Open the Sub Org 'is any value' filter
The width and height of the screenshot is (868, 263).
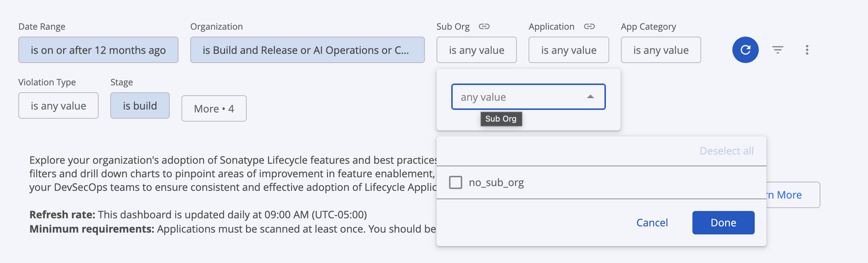pos(477,50)
